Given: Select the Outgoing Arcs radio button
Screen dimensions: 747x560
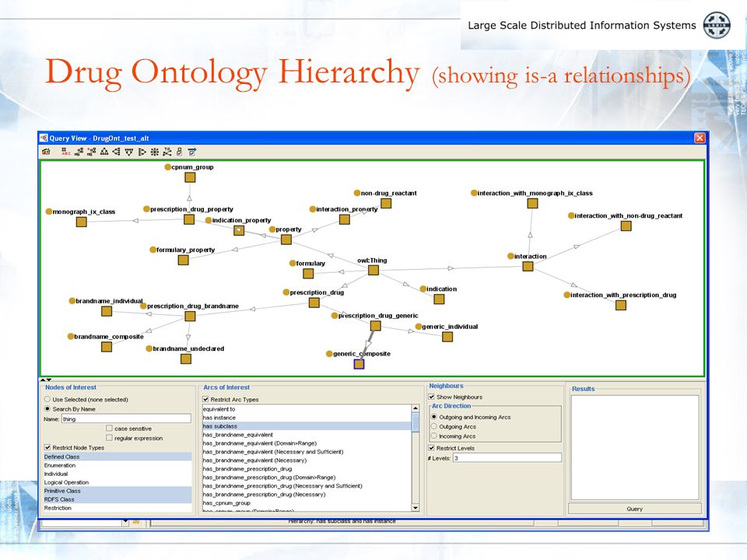Looking at the screenshot, I should click(434, 427).
